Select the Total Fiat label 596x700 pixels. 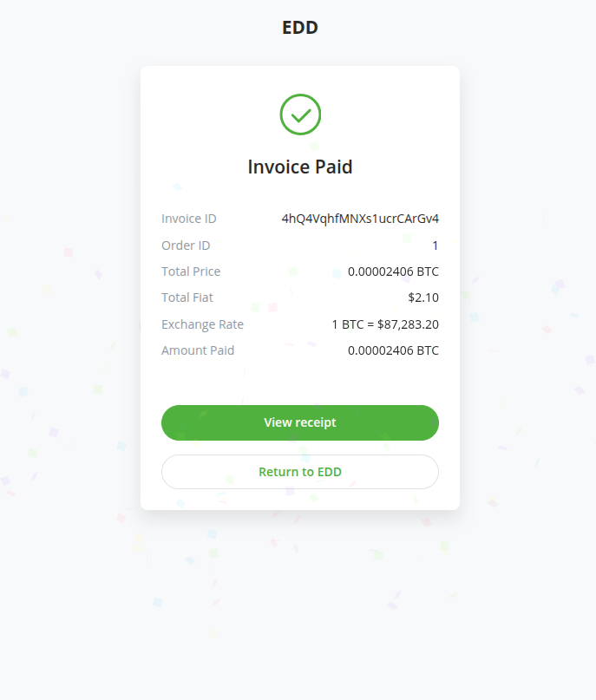[x=187, y=298]
